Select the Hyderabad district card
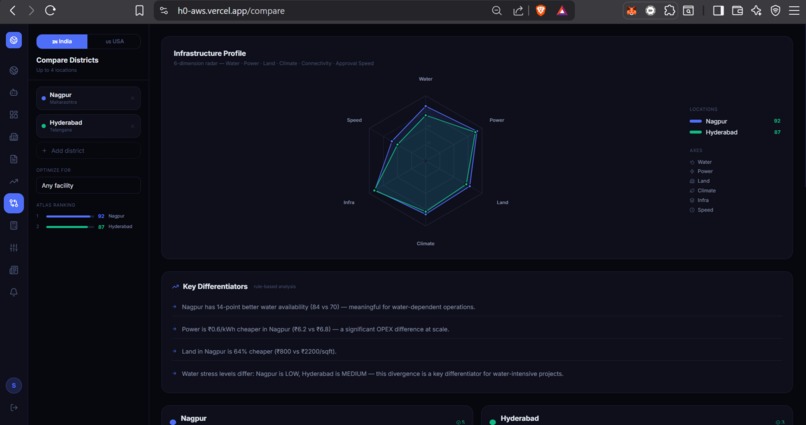The height and width of the screenshot is (425, 806). click(x=88, y=126)
